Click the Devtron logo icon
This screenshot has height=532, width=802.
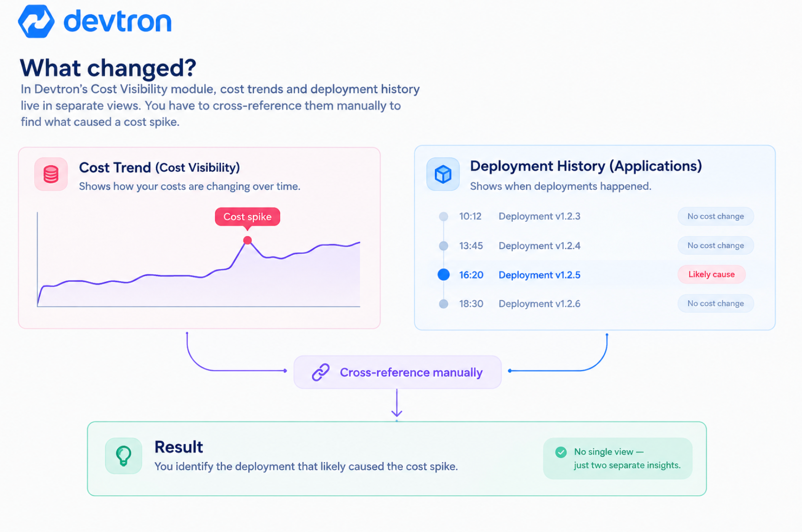tap(36, 21)
